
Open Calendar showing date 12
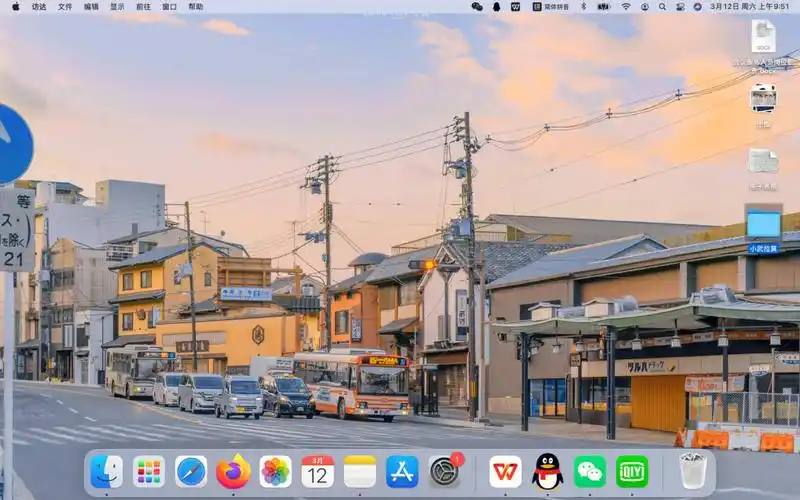tap(318, 471)
